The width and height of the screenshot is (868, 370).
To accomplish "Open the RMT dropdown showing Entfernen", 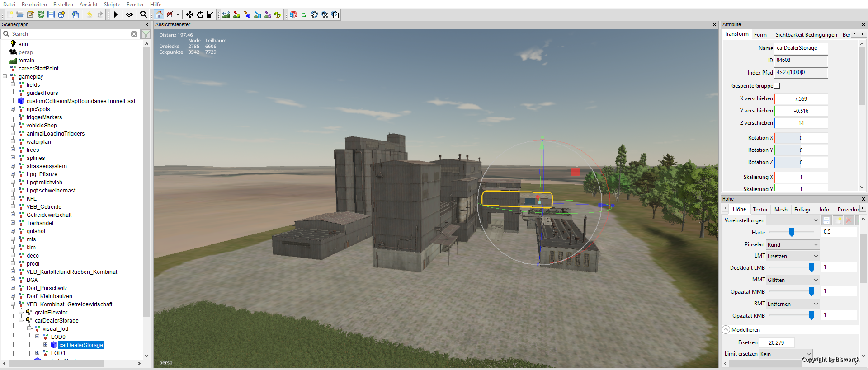I will pyautogui.click(x=793, y=304).
